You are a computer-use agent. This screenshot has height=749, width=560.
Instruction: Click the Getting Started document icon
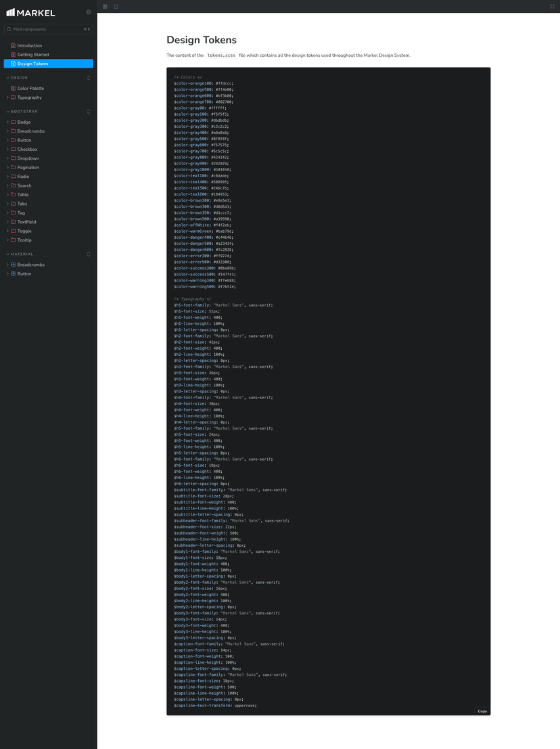14,54
